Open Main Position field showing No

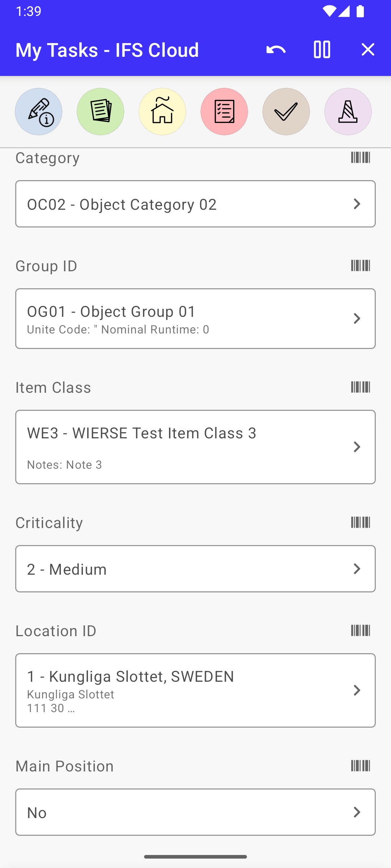pyautogui.click(x=195, y=812)
